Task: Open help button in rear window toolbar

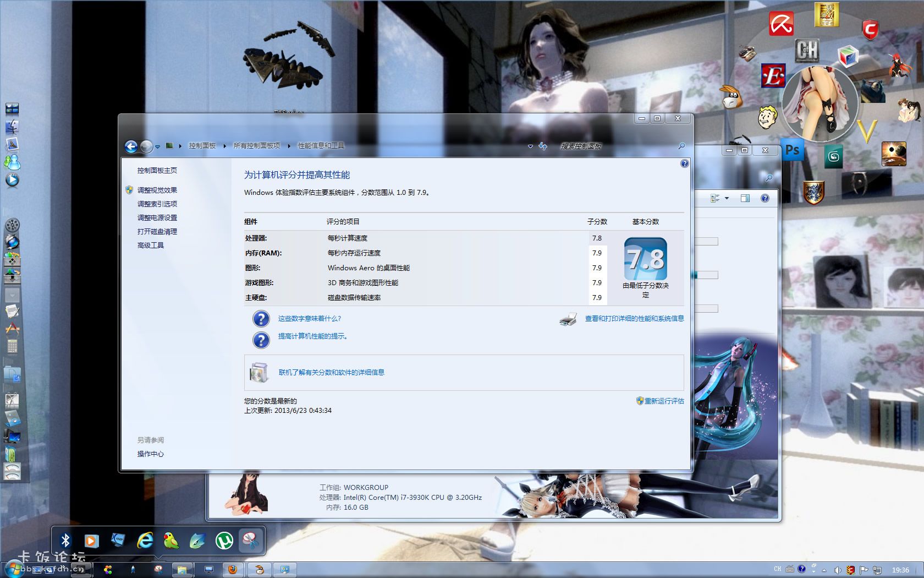Action: [x=765, y=198]
